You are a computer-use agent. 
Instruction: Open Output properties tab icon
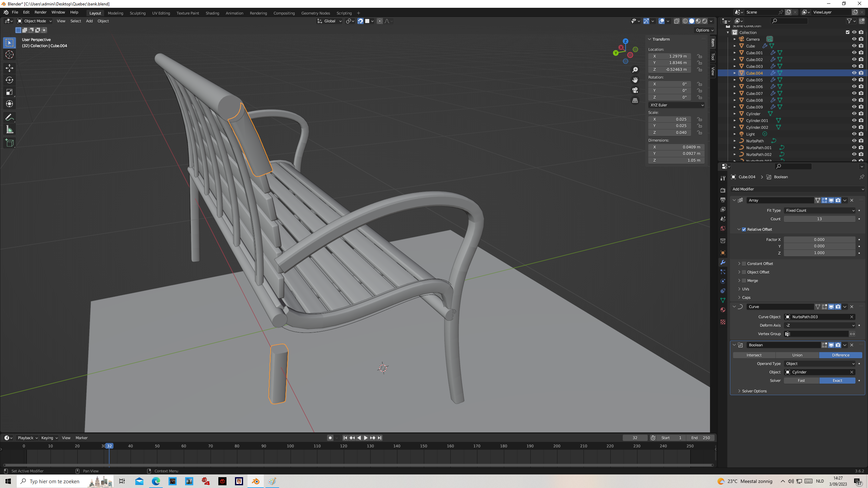click(723, 200)
